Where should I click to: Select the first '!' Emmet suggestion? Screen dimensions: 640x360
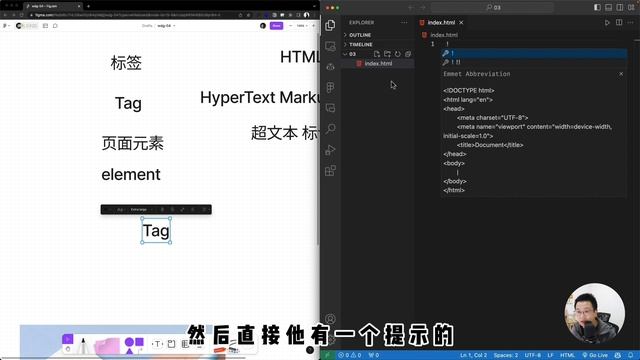pyautogui.click(x=534, y=53)
